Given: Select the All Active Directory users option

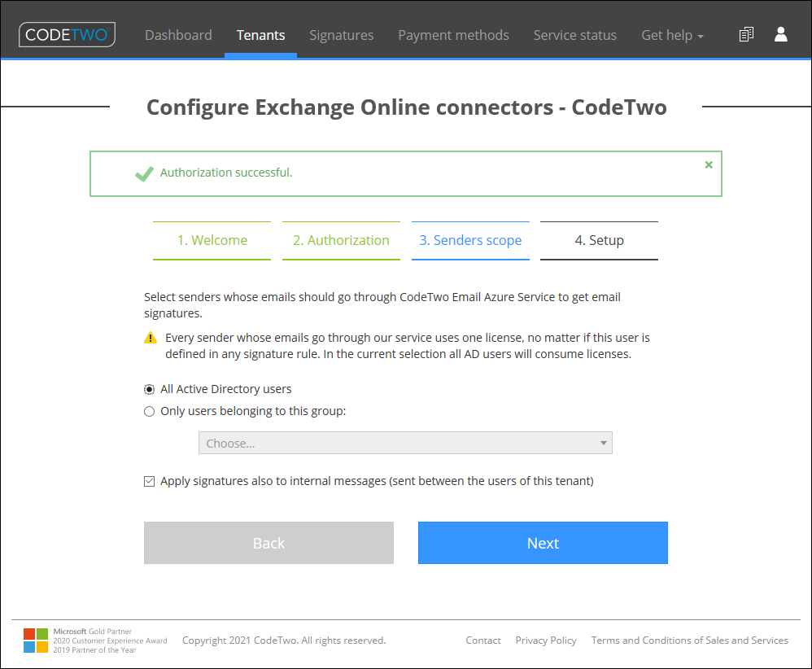Looking at the screenshot, I should [149, 389].
